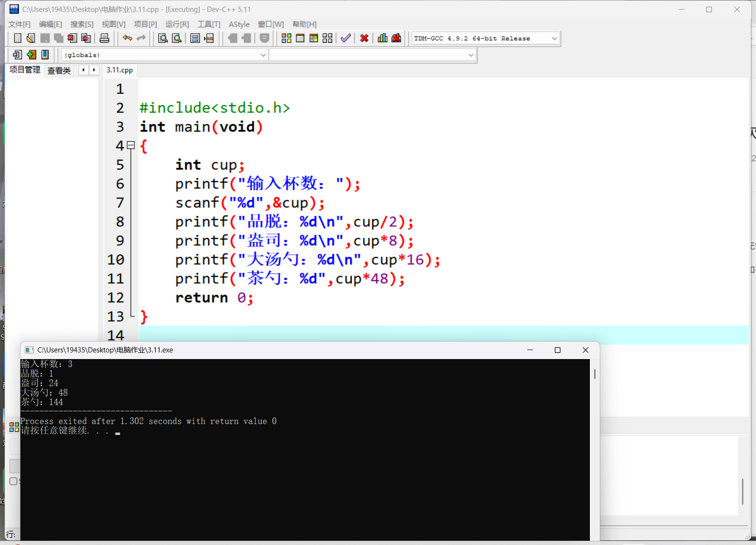Screen dimensions: 756x545
Task: Switch to the 项目管理 sidebar tab
Action: point(25,70)
